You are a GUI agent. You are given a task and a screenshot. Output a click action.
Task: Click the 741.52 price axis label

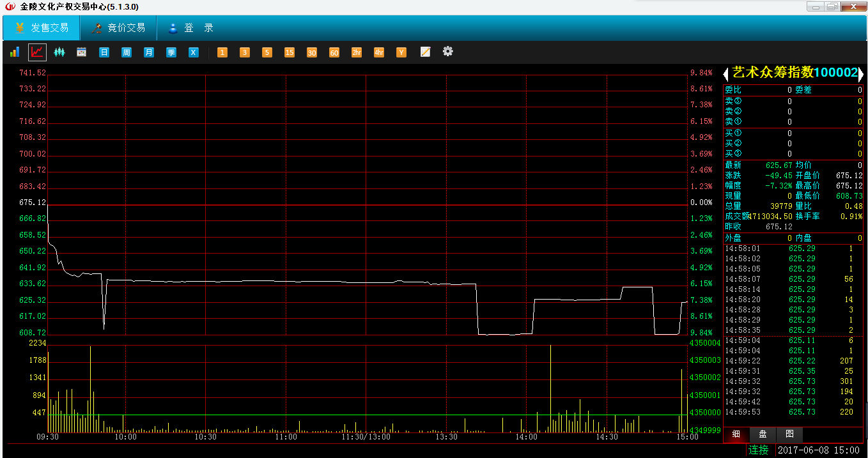(x=33, y=73)
